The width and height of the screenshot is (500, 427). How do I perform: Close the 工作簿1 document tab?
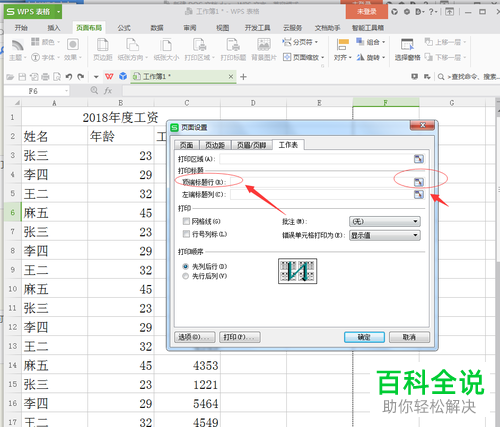point(231,77)
